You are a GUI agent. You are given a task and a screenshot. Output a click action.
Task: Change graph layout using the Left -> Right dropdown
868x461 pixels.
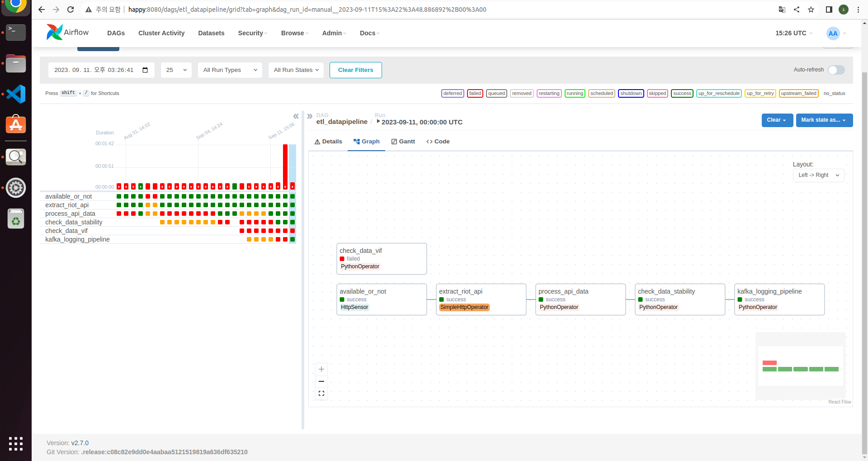point(818,175)
